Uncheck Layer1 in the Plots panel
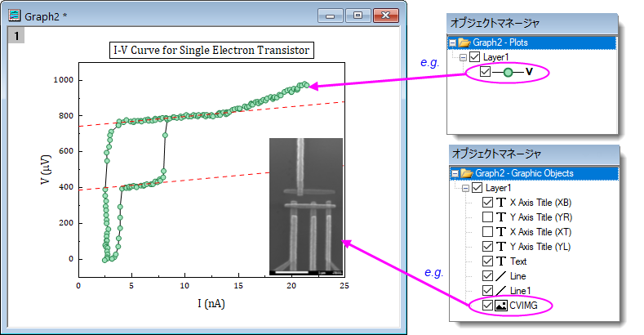This screenshot has height=335, width=644. 474,56
